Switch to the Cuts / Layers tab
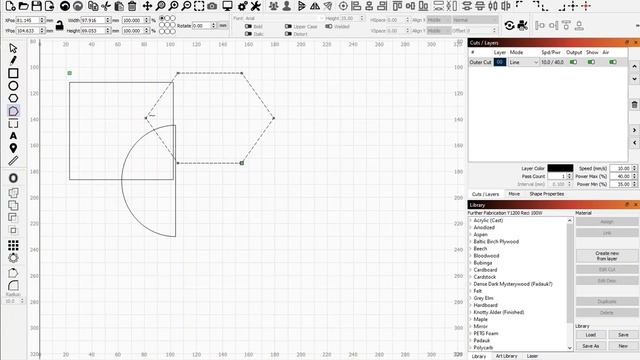The width and height of the screenshot is (640, 360). (x=485, y=194)
